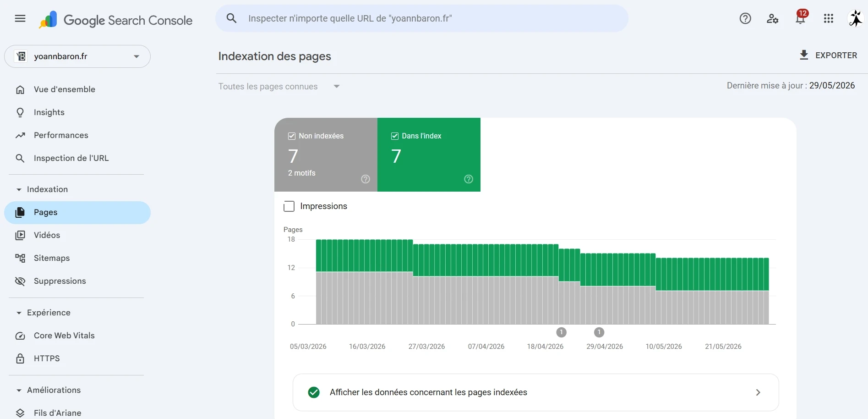This screenshot has height=419, width=868.
Task: Click the search magnifier icon
Action: point(232,18)
